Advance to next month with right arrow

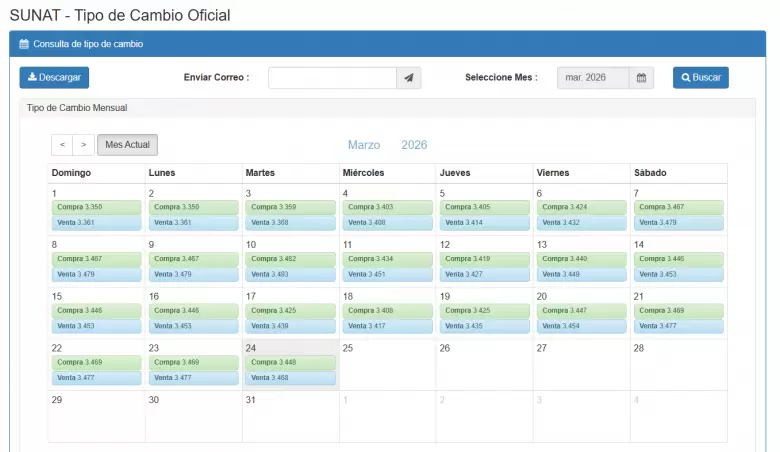click(84, 145)
